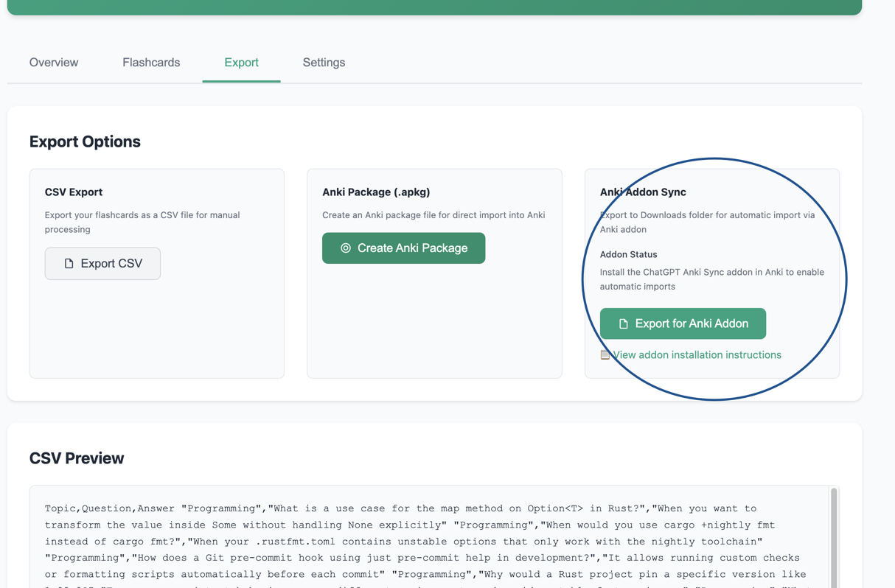Click the Addon Status label
The image size is (895, 588).
628,254
